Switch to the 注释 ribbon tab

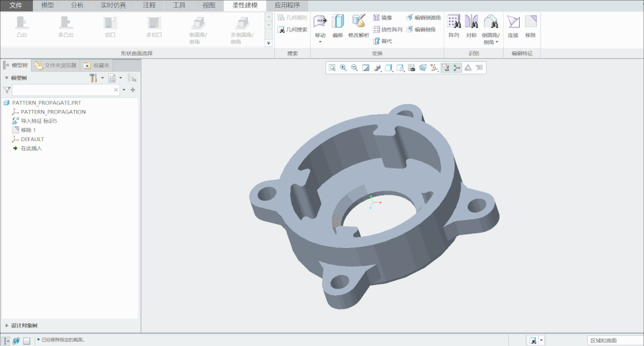pos(149,5)
